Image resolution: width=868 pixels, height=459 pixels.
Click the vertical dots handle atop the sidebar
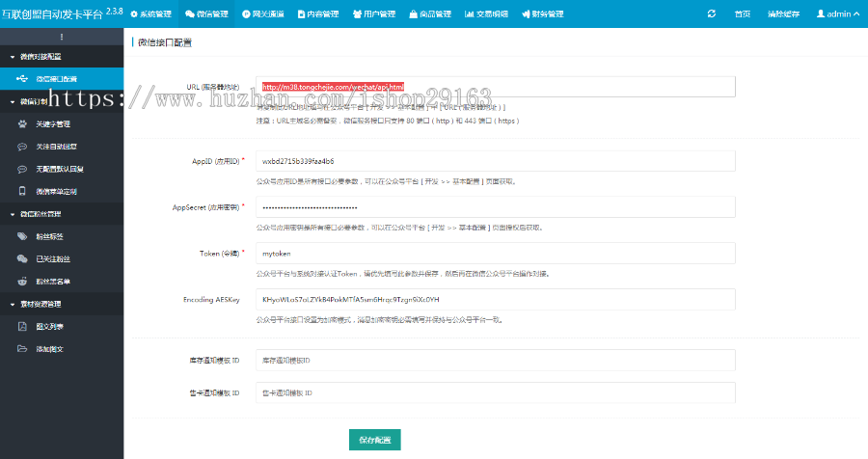(x=62, y=36)
